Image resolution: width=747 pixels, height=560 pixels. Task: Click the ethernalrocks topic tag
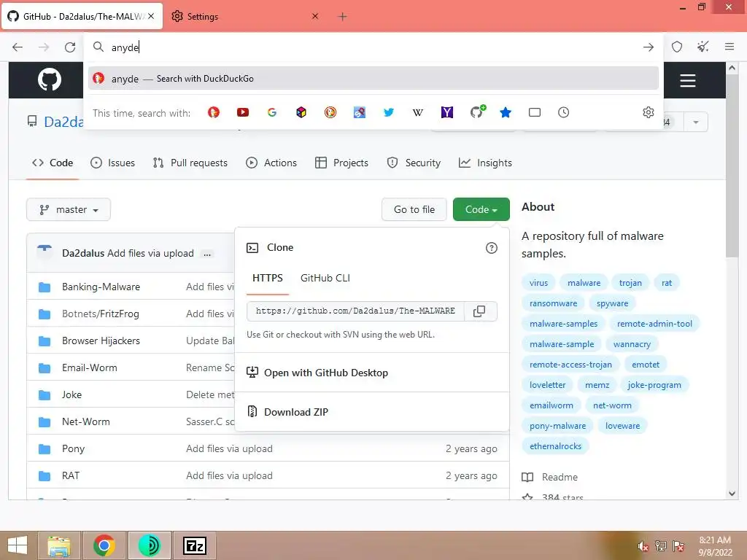click(x=555, y=446)
